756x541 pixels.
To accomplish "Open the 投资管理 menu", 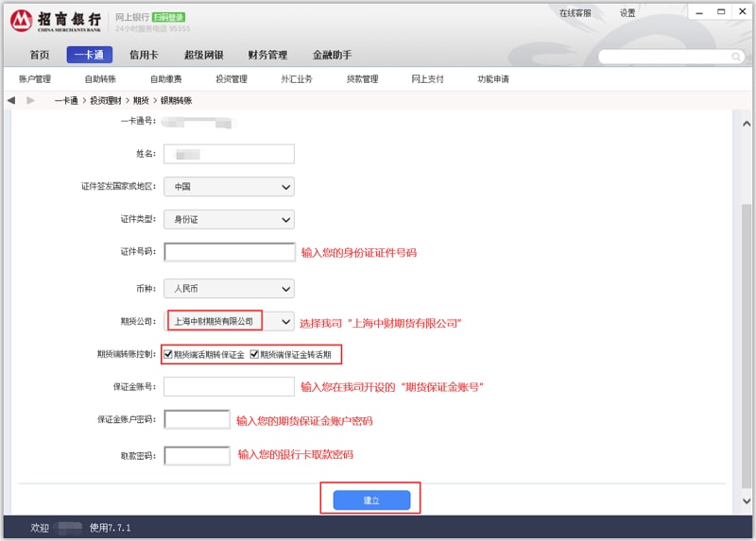I will tap(231, 79).
